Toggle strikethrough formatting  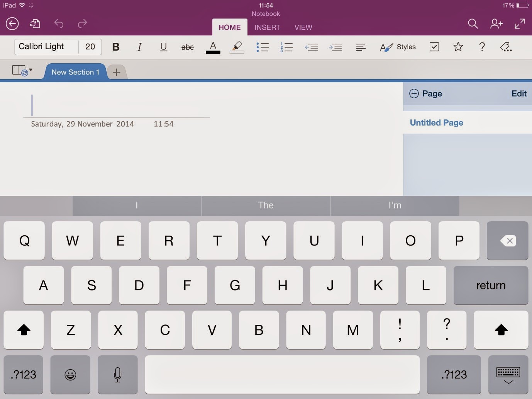click(188, 47)
